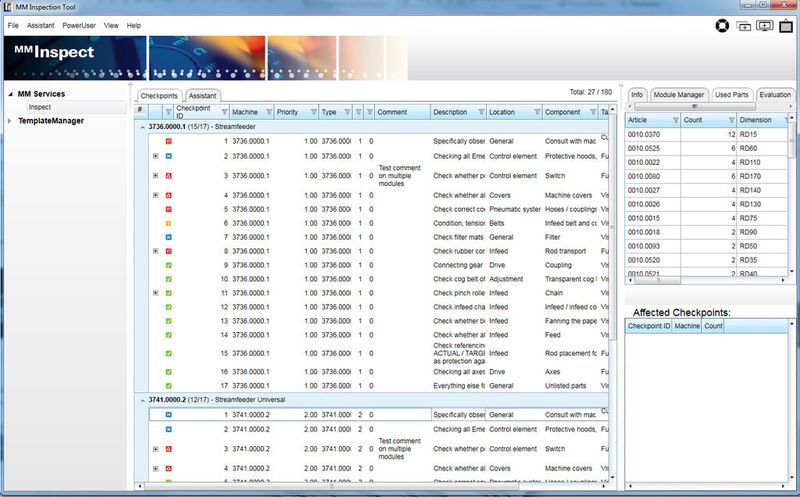Image resolution: width=800 pixels, height=497 pixels.
Task: Click the green check icon of Streamfeeder checkpoint 10
Action: pos(169,279)
